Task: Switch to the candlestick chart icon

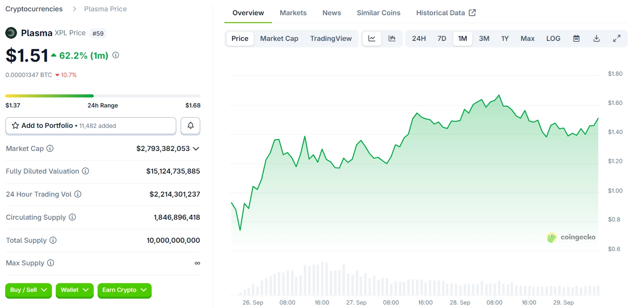Action: click(392, 38)
